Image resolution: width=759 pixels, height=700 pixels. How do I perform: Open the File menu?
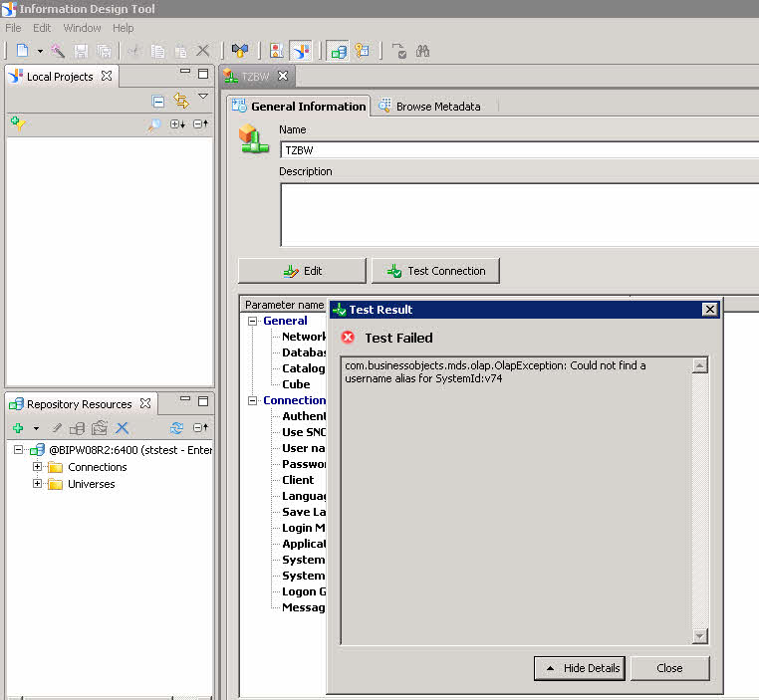click(x=13, y=28)
